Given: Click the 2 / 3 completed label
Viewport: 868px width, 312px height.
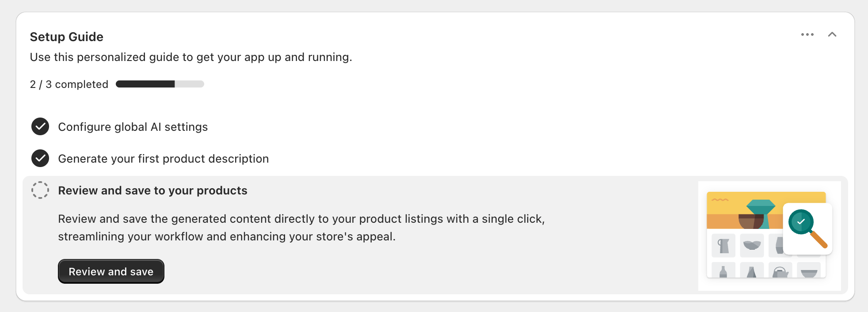Looking at the screenshot, I should click(69, 84).
